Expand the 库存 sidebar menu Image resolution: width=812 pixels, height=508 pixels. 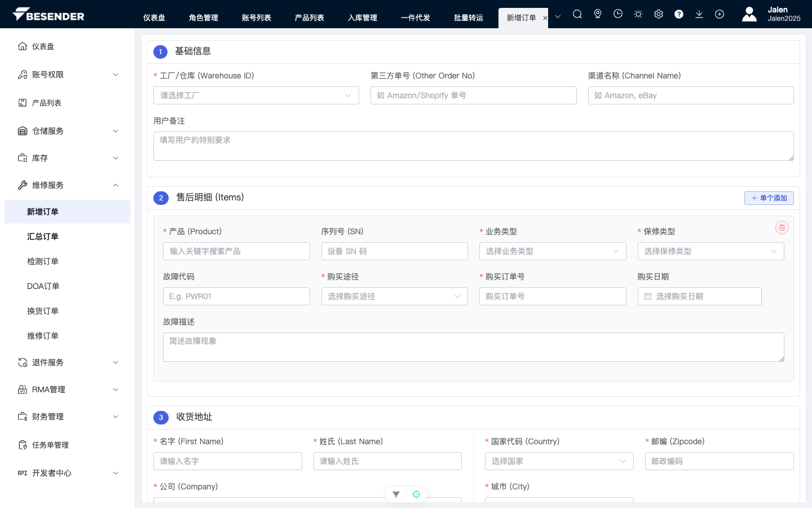click(116, 158)
